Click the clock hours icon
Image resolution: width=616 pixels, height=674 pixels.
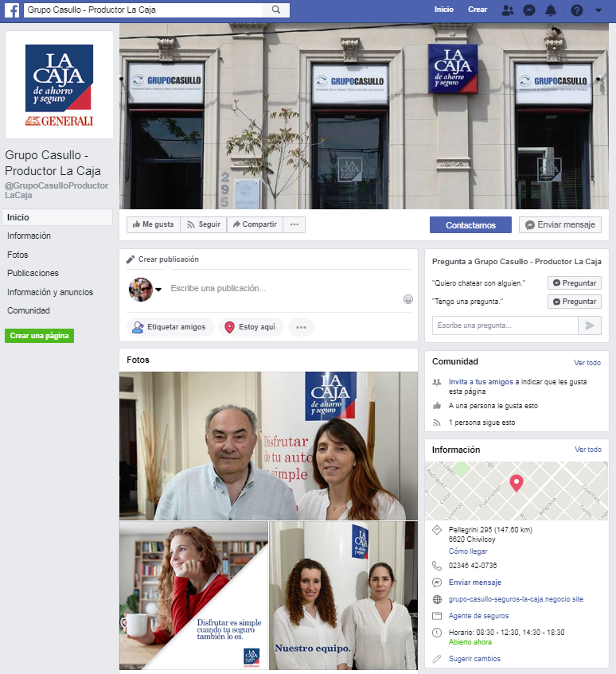(x=437, y=633)
